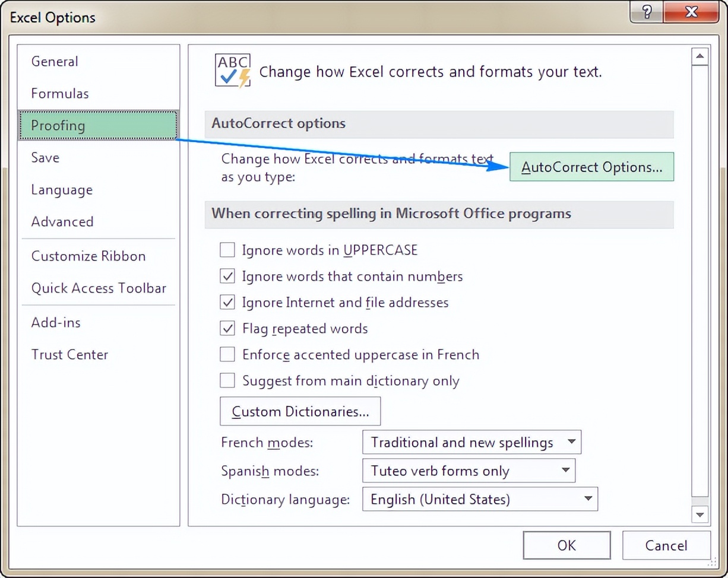
Task: Click the Help question mark button
Action: 647,11
